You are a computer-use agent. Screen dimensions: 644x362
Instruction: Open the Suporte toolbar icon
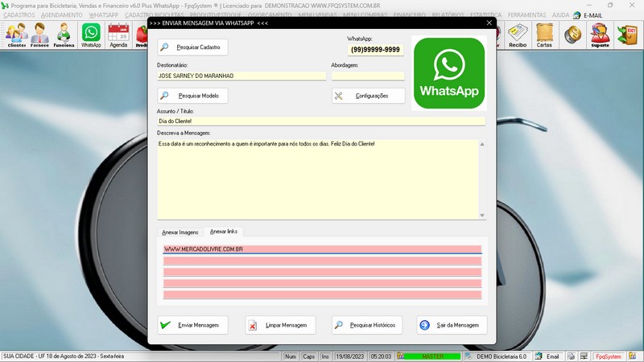coord(600,35)
